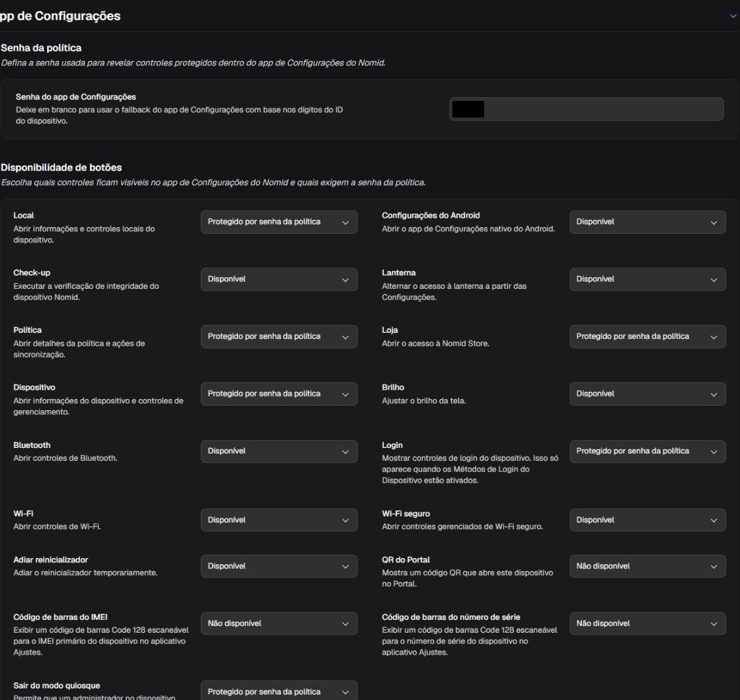Open the Código de barras do número de série dropdown
This screenshot has height=700, width=740.
coord(648,624)
